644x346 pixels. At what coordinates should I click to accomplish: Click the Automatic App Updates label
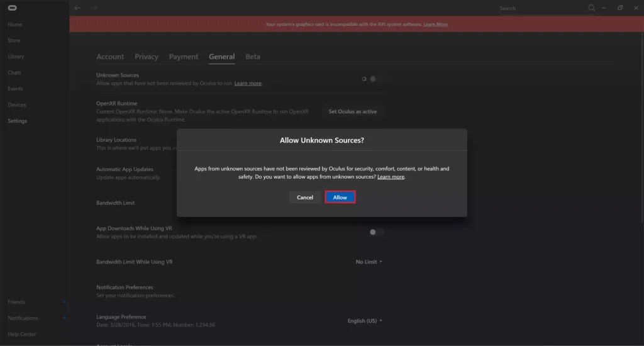(125, 169)
